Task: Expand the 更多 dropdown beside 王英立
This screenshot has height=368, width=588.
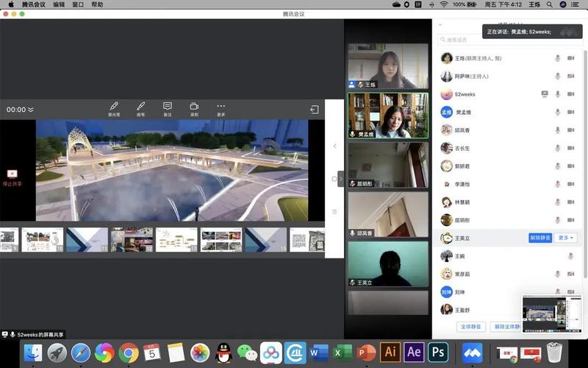Action: 566,238
